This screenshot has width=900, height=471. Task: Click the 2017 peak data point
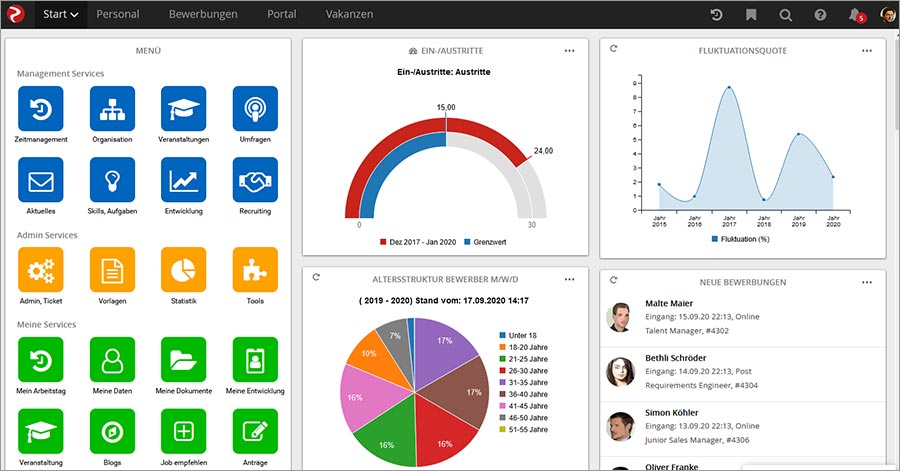coord(729,87)
